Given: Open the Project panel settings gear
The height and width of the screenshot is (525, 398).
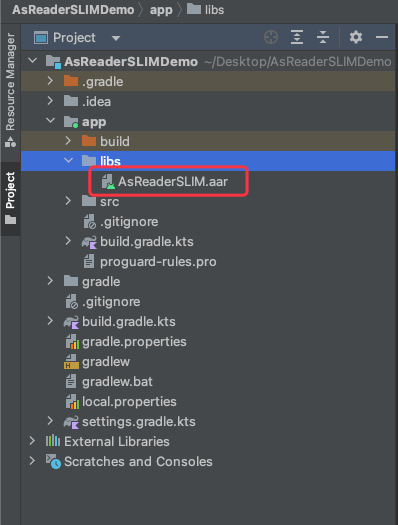Looking at the screenshot, I should click(x=355, y=37).
